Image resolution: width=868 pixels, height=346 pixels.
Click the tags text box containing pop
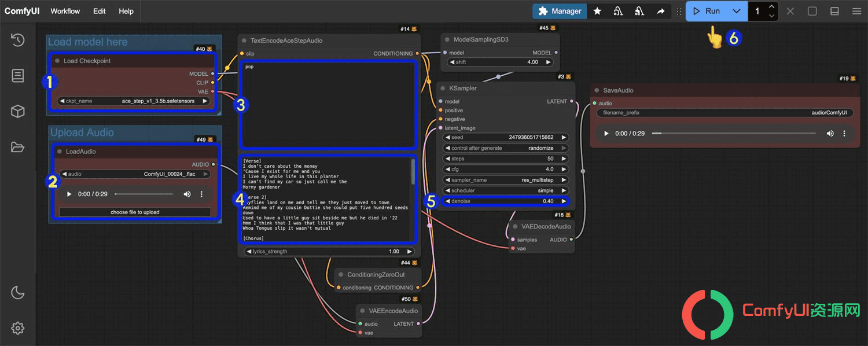(328, 105)
